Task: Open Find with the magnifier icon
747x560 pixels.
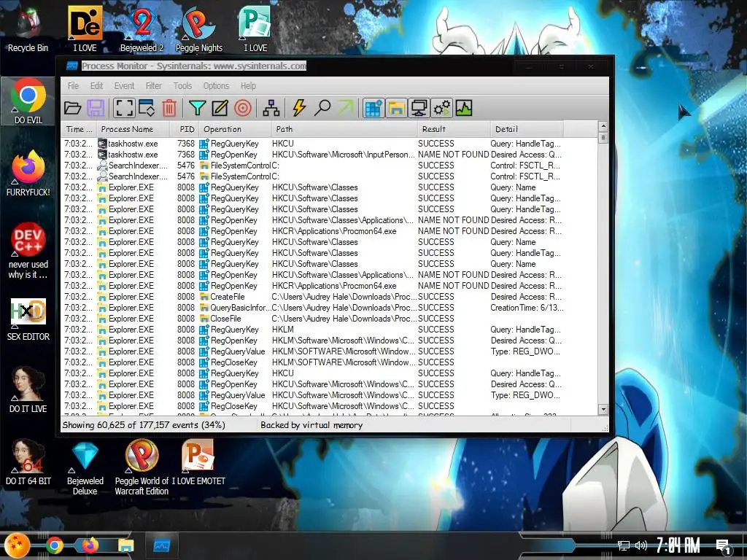Action: 322,108
